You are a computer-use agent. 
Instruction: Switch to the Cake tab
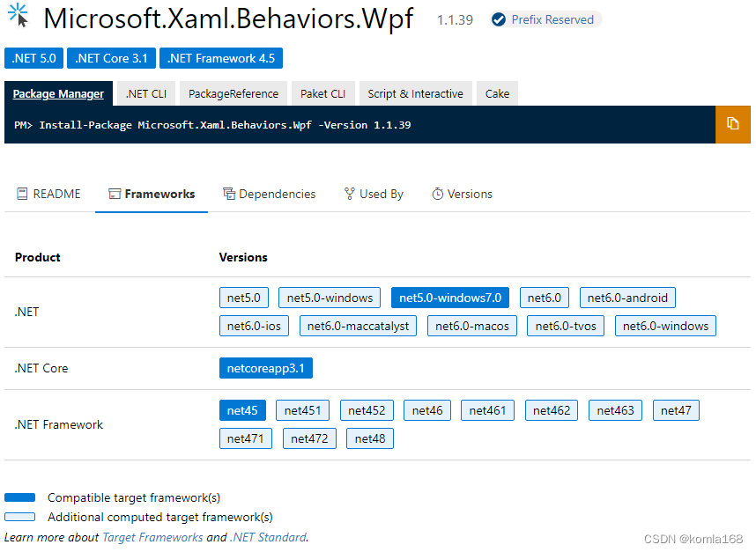click(x=497, y=93)
